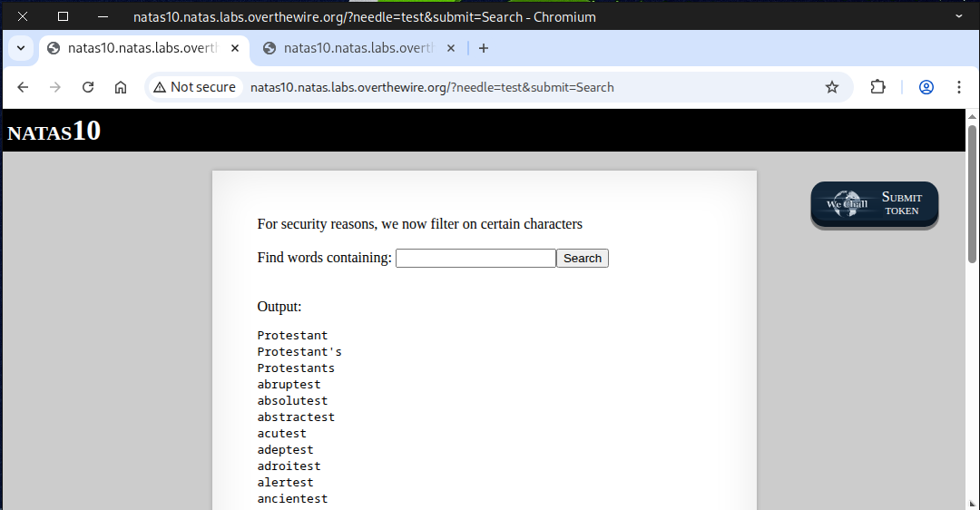Close the active natas10 tab

(x=235, y=48)
